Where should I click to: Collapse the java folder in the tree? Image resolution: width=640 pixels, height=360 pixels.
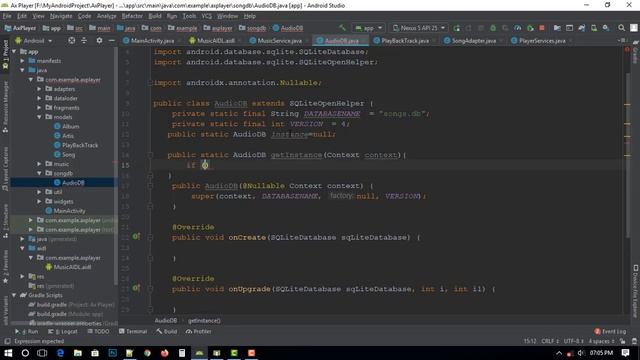coord(22,70)
